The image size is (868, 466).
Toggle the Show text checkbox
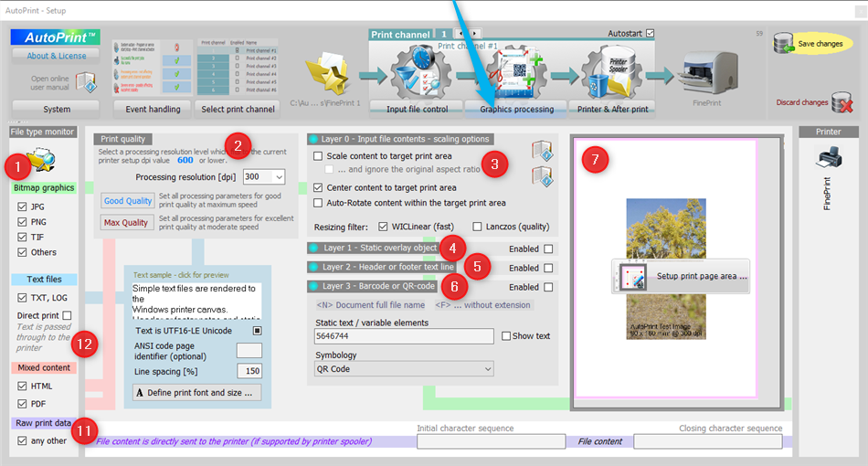click(x=506, y=336)
